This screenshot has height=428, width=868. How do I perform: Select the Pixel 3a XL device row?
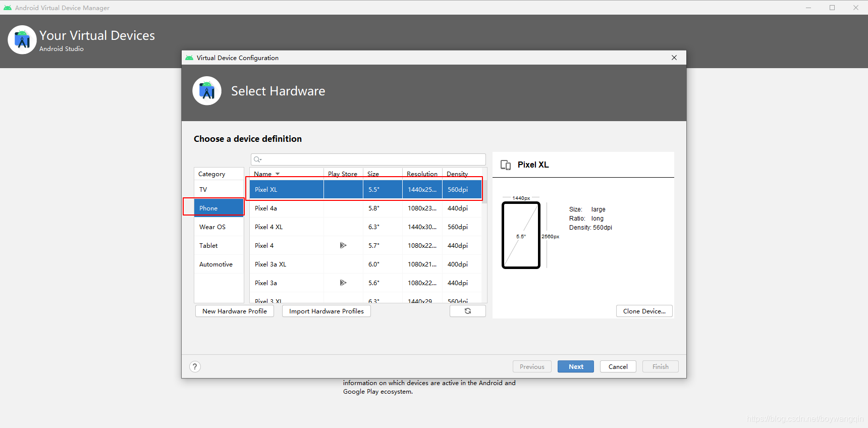coord(366,264)
